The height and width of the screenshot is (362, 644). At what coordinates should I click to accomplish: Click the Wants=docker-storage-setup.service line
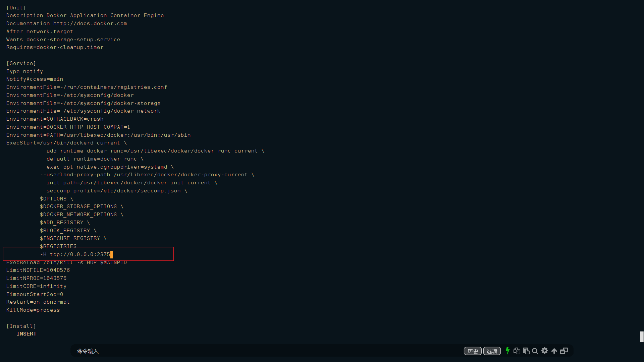coord(63,40)
